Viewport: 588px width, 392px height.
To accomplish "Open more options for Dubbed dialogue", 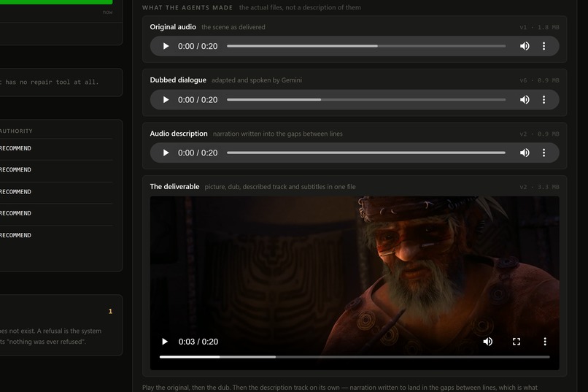I will pyautogui.click(x=543, y=100).
